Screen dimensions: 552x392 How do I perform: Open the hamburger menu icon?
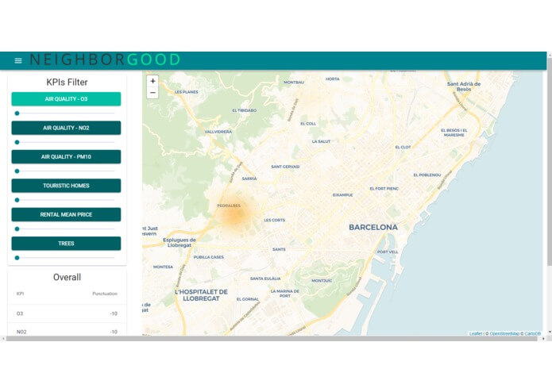coord(18,60)
